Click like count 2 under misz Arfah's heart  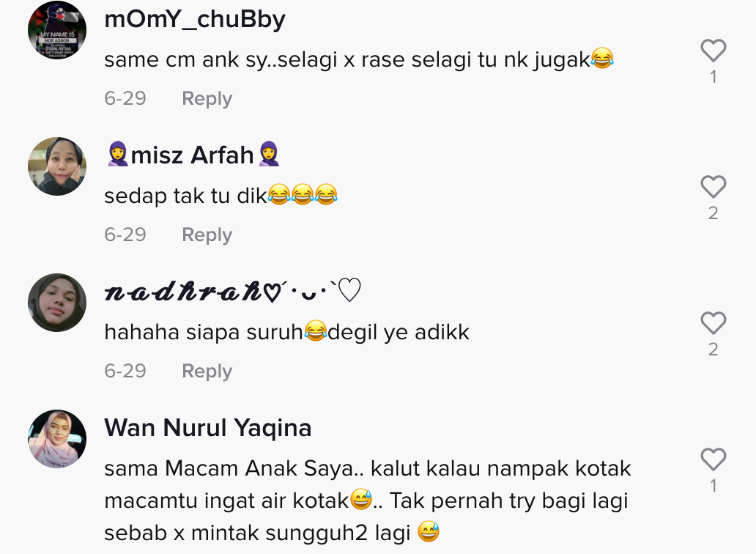pos(713,213)
